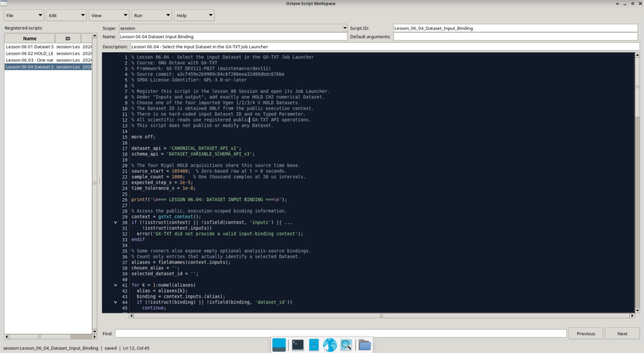
Task: Click the Previous find button
Action: [x=586, y=334]
